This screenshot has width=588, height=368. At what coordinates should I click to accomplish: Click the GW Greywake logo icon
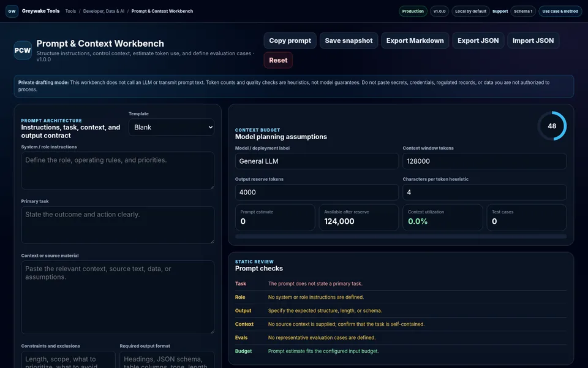click(12, 11)
